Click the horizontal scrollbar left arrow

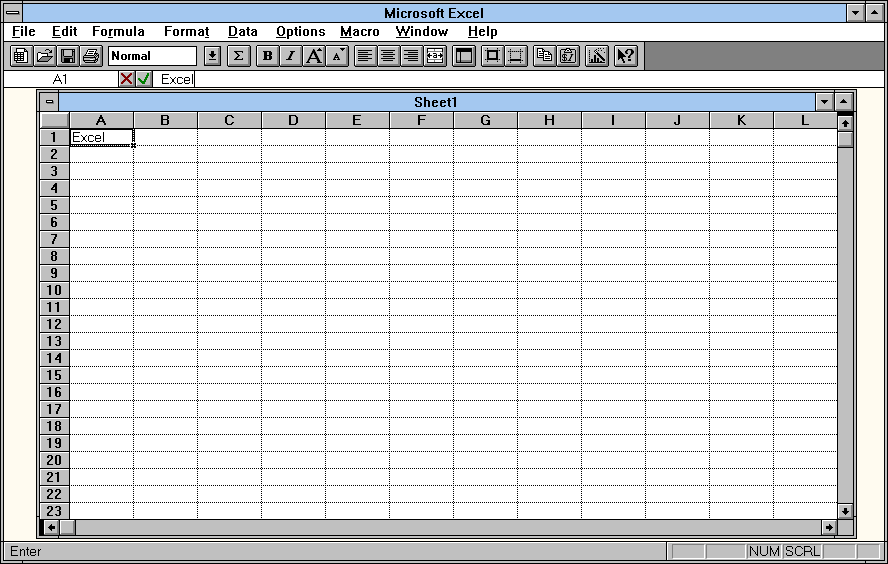[x=51, y=527]
